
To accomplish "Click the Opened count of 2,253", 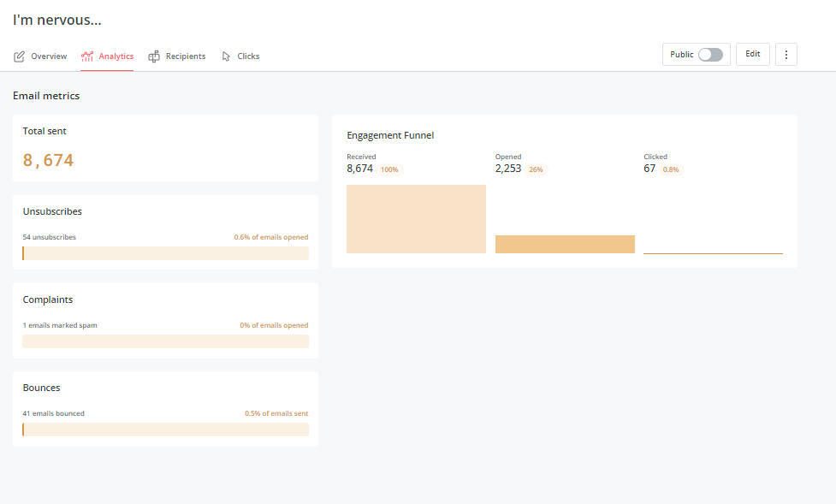I will pyautogui.click(x=507, y=169).
